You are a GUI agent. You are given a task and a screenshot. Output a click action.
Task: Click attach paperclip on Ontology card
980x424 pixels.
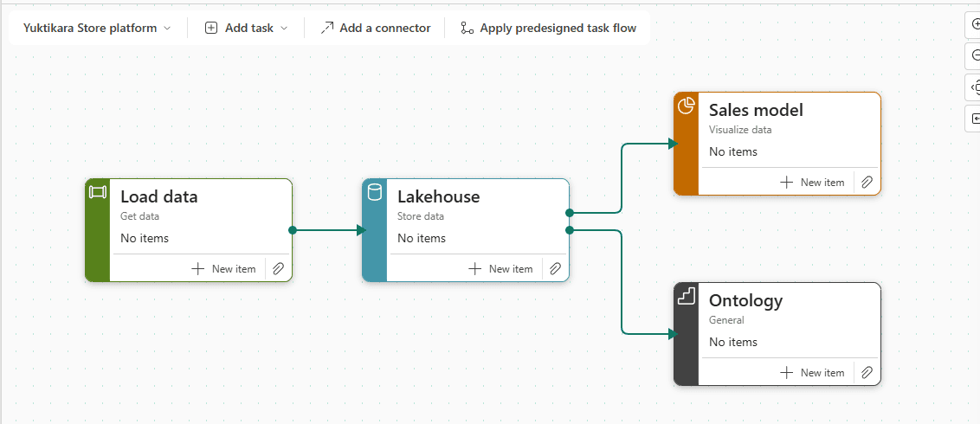click(x=867, y=373)
